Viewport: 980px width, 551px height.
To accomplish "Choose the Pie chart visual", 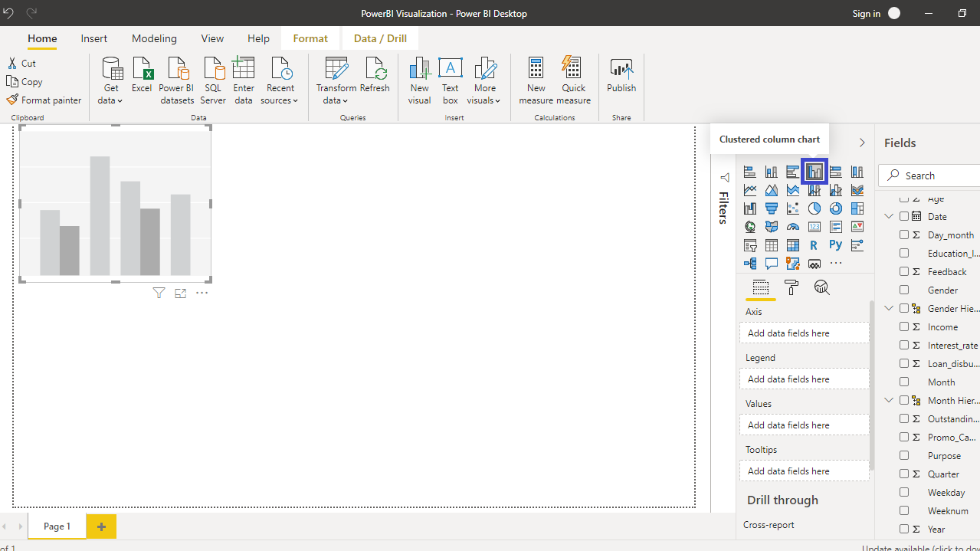I will (814, 208).
